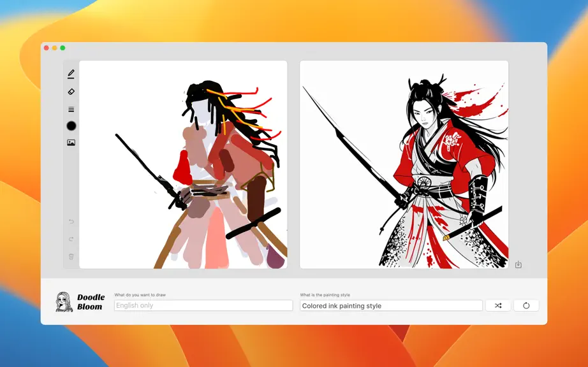
Task: Save the generated image with download icon
Action: [x=518, y=264]
